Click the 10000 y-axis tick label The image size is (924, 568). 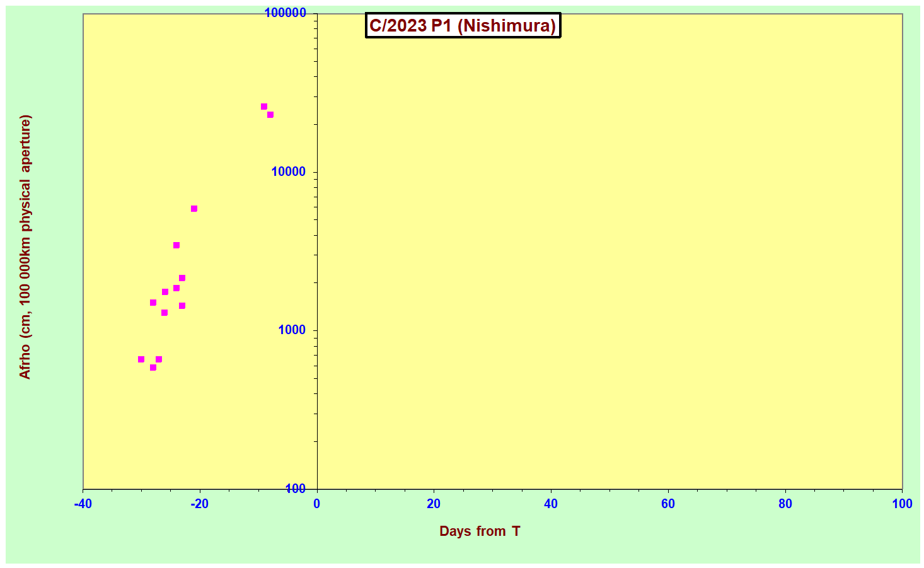point(288,172)
